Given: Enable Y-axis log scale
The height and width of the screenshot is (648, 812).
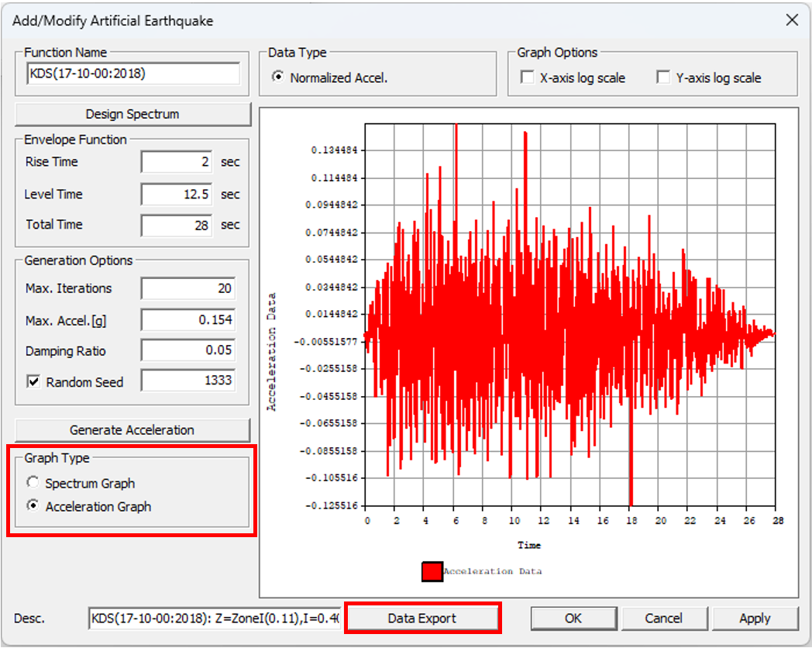Looking at the screenshot, I should [x=663, y=78].
